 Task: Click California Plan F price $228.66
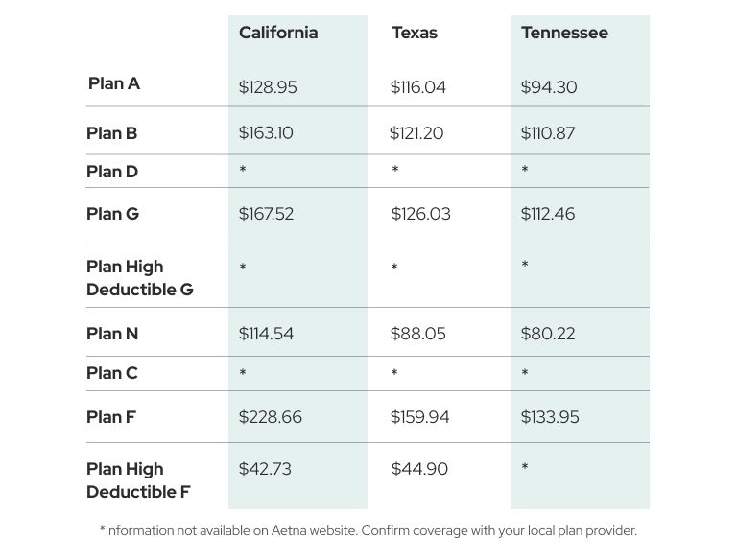coord(271,417)
